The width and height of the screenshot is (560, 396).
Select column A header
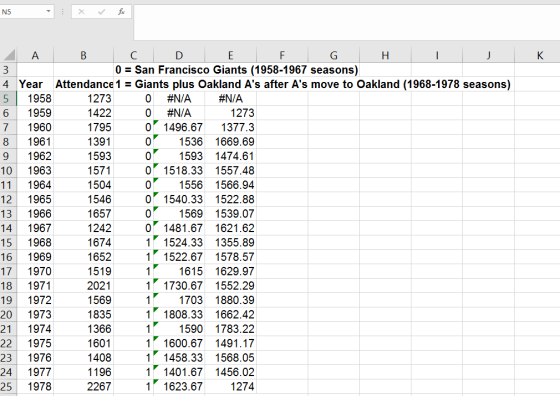(x=35, y=55)
